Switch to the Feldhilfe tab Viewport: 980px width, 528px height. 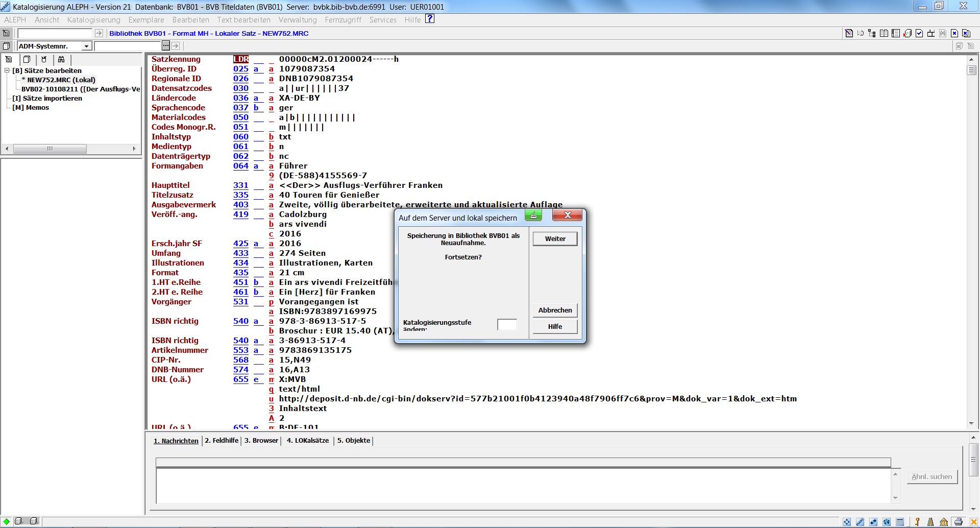[x=222, y=440]
